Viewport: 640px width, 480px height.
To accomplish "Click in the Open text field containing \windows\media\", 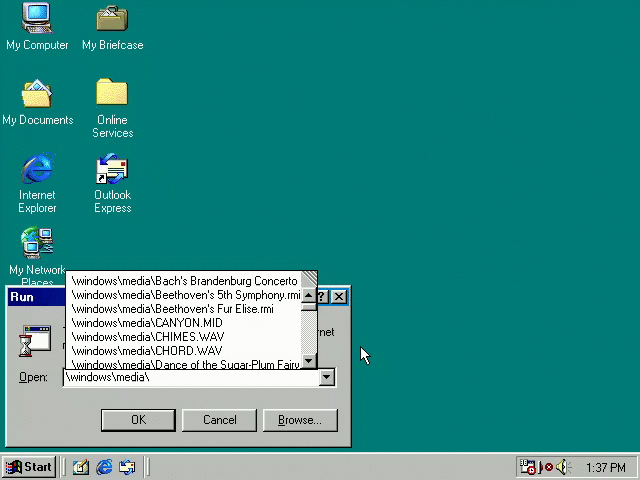I will coord(191,377).
